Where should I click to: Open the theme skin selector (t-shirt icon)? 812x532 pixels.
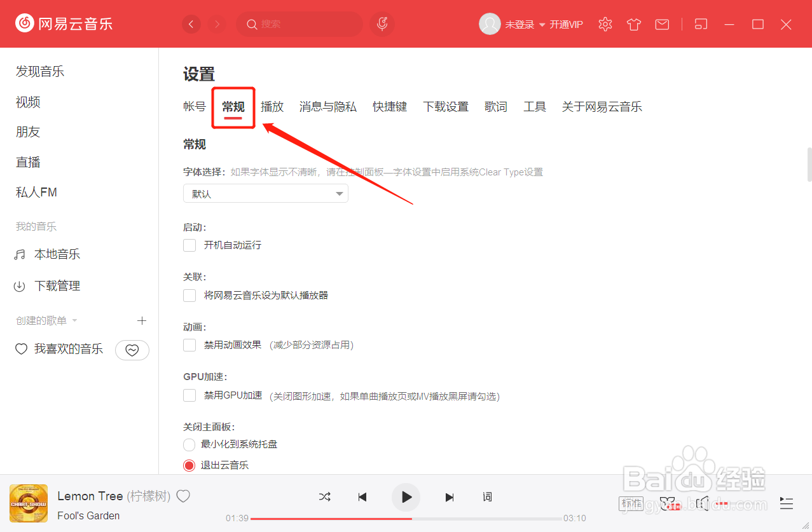click(x=633, y=24)
